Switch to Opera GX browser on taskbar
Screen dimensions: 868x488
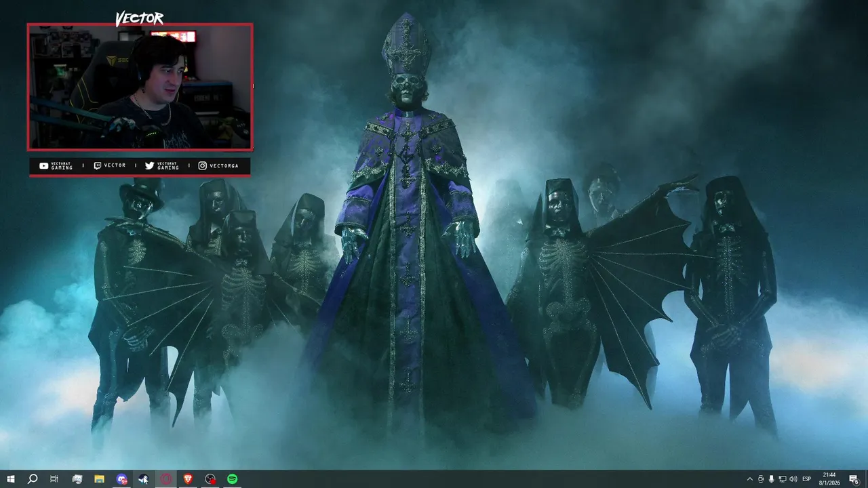[x=166, y=479]
